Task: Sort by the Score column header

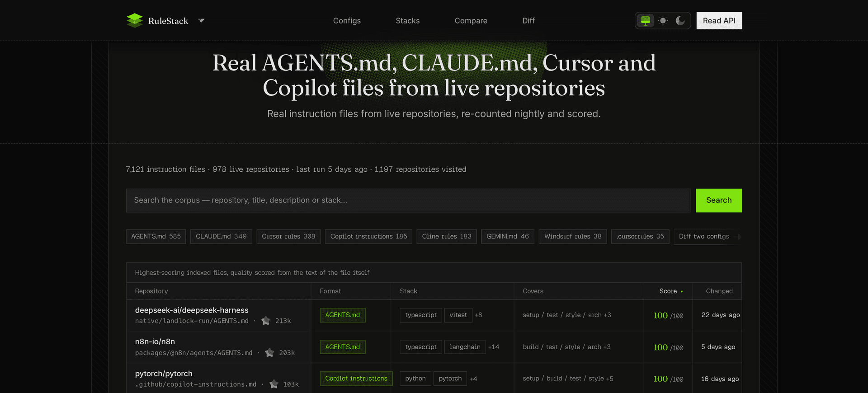Action: click(x=671, y=291)
